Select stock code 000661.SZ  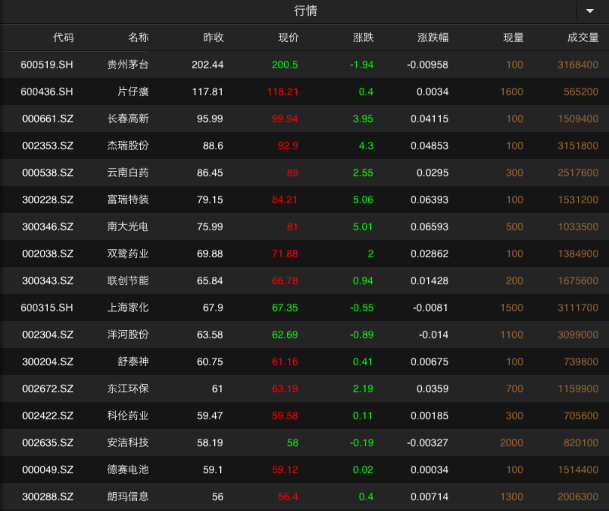pyautogui.click(x=47, y=118)
